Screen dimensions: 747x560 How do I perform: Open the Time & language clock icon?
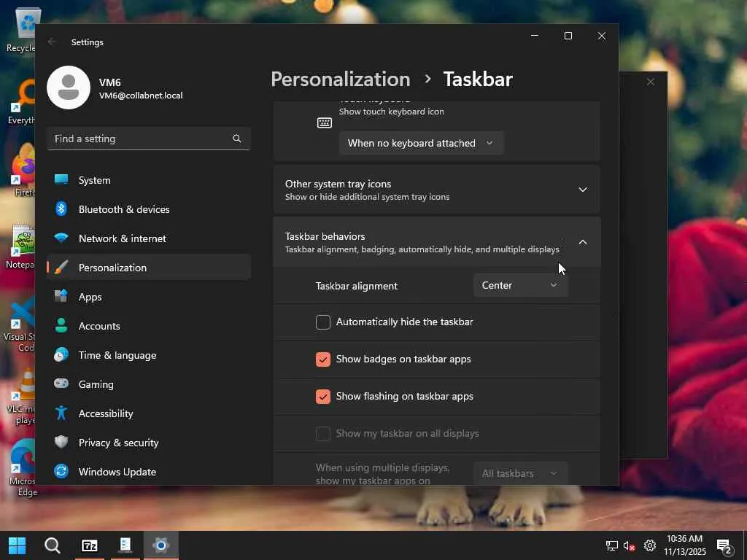(x=61, y=355)
